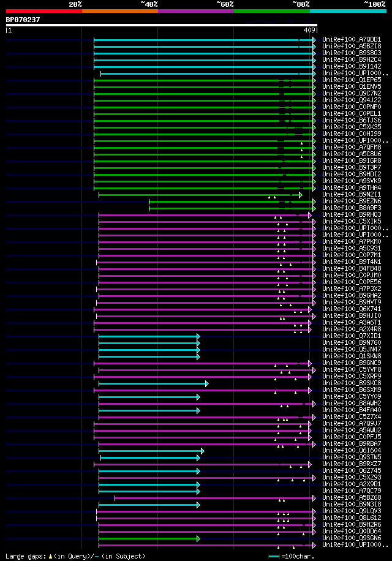Viewport: 392px width, 561px height.
Task: Open the UniRef100_B4FA40 entry
Action: pos(352,410)
